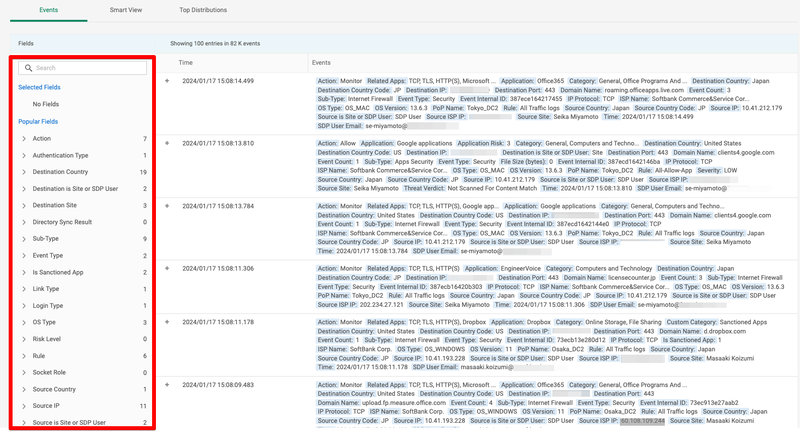Expand event row at 15:08:14.499
Screen dimensions: 800x432
click(x=167, y=81)
